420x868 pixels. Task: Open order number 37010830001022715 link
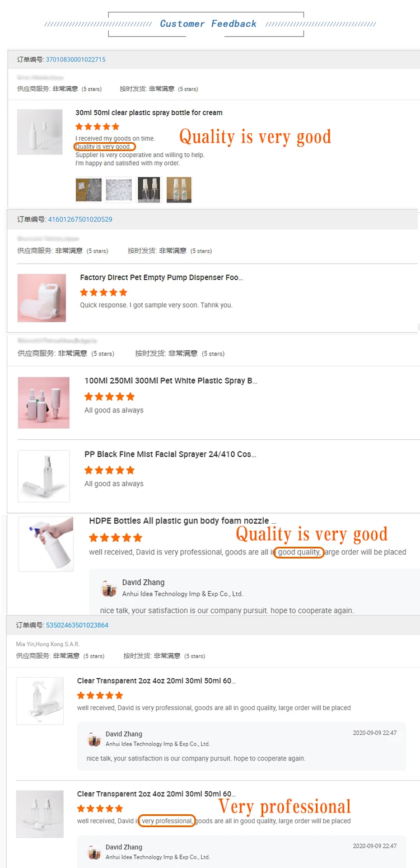76,59
